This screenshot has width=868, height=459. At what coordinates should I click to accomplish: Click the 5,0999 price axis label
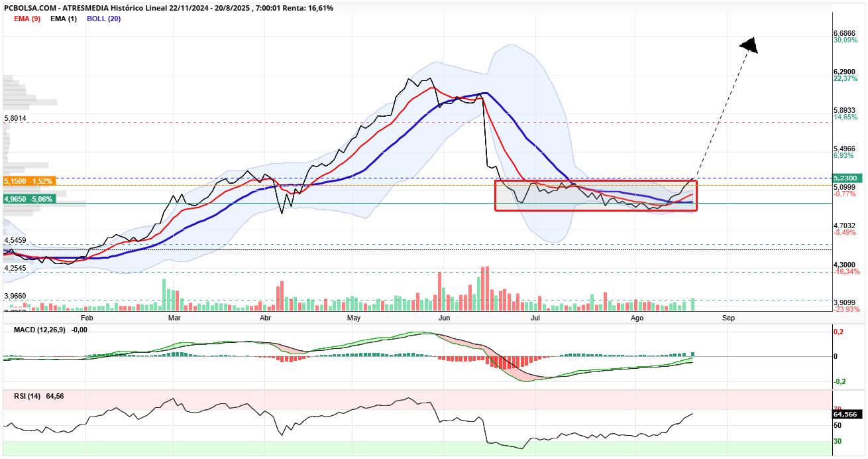844,187
